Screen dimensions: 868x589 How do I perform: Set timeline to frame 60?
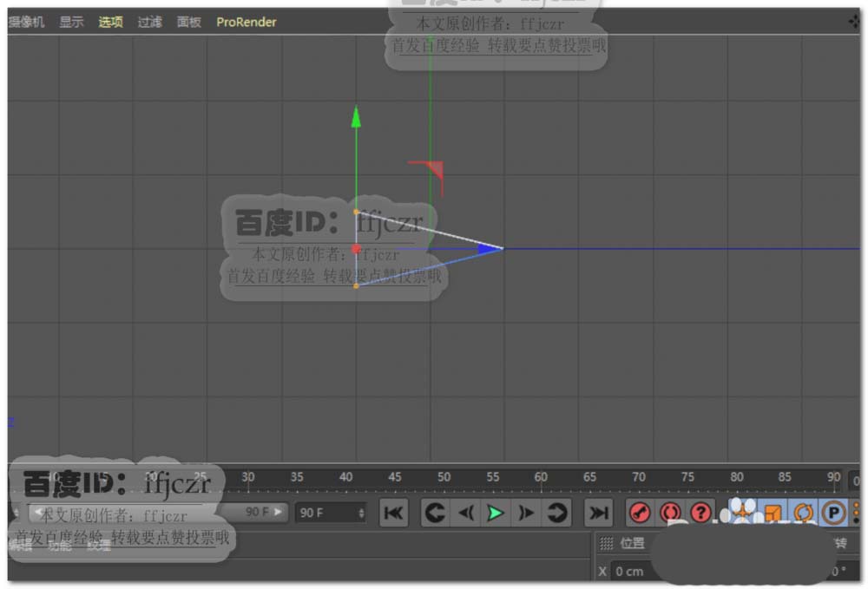[541, 478]
